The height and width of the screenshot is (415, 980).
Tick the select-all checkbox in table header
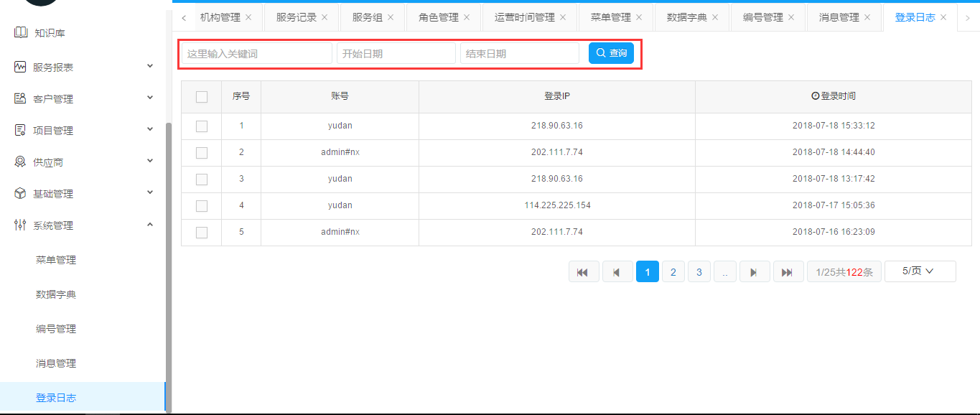tap(202, 97)
